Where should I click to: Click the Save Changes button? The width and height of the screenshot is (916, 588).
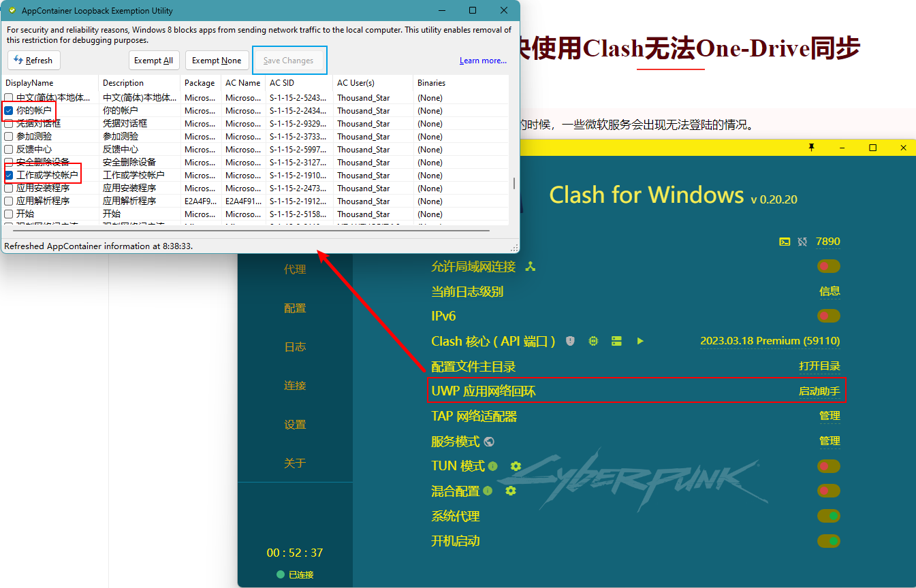[289, 61]
